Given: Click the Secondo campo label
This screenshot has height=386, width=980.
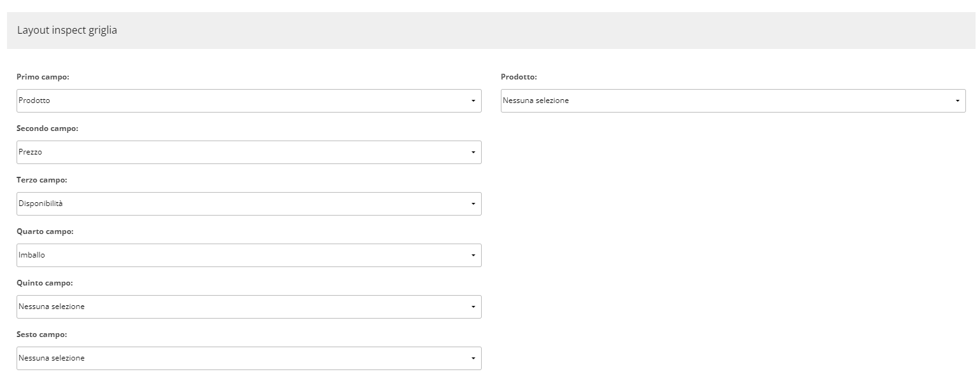Looking at the screenshot, I should click(x=47, y=128).
